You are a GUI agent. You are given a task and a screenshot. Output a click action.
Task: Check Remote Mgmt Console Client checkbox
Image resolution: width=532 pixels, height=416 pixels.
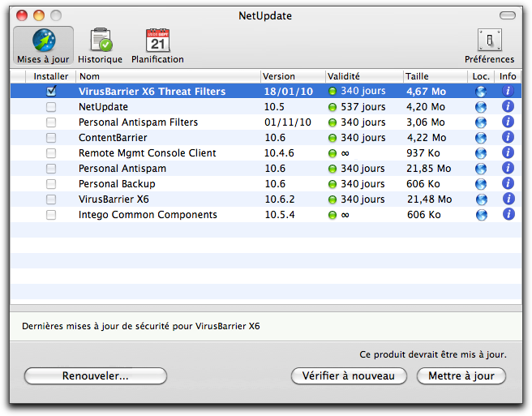click(51, 153)
